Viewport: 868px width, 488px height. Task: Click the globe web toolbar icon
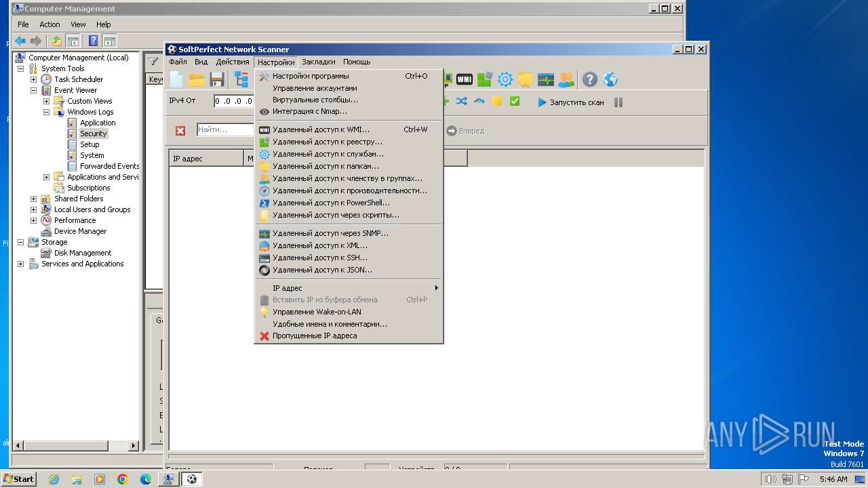tap(610, 79)
